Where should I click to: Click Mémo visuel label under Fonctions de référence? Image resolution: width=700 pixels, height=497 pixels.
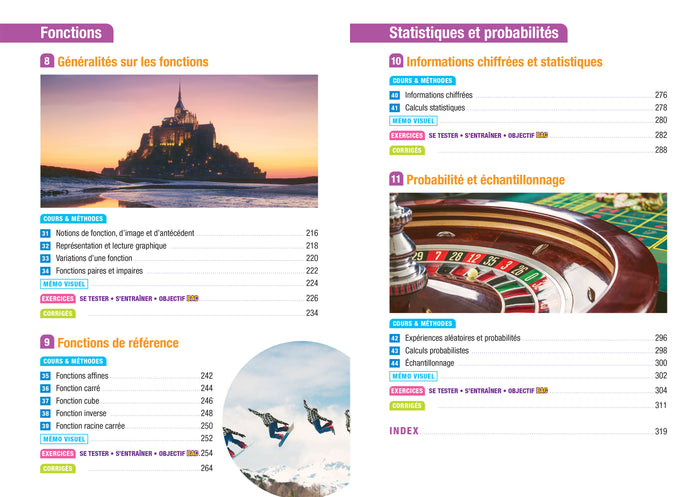click(64, 438)
